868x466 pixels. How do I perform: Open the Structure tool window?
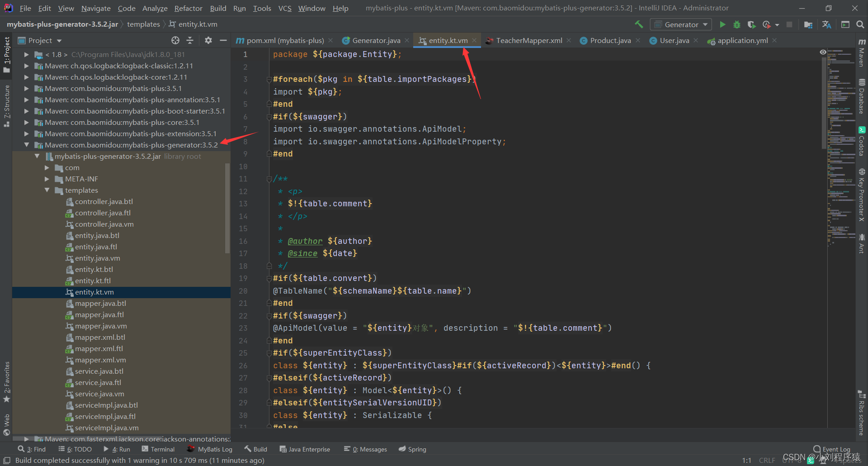[6, 106]
